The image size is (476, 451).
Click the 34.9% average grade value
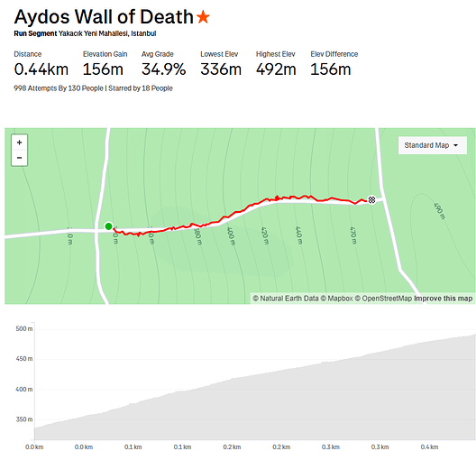163,69
